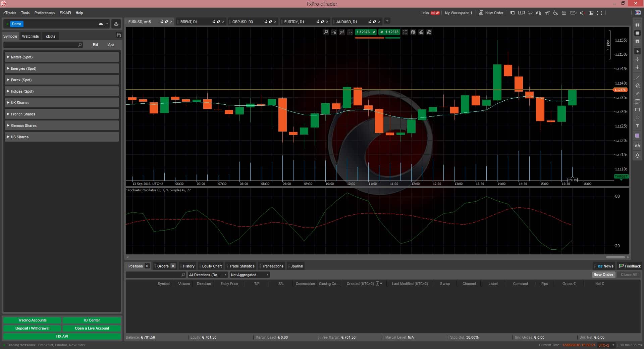Switch to the Trade Statistics tab
The width and height of the screenshot is (644, 349).
[242, 266]
